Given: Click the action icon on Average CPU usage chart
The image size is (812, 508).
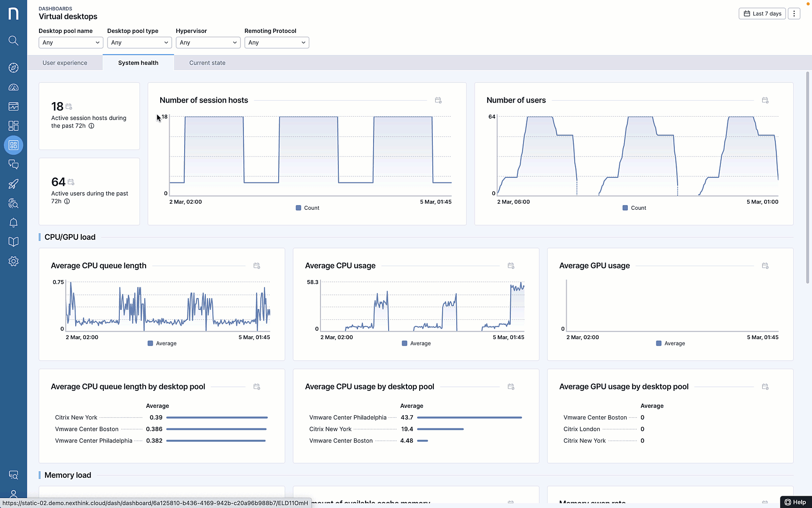Looking at the screenshot, I should pyautogui.click(x=511, y=266).
